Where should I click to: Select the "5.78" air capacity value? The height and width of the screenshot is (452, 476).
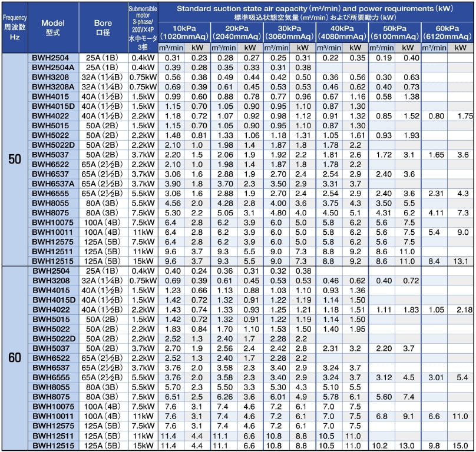(330, 397)
